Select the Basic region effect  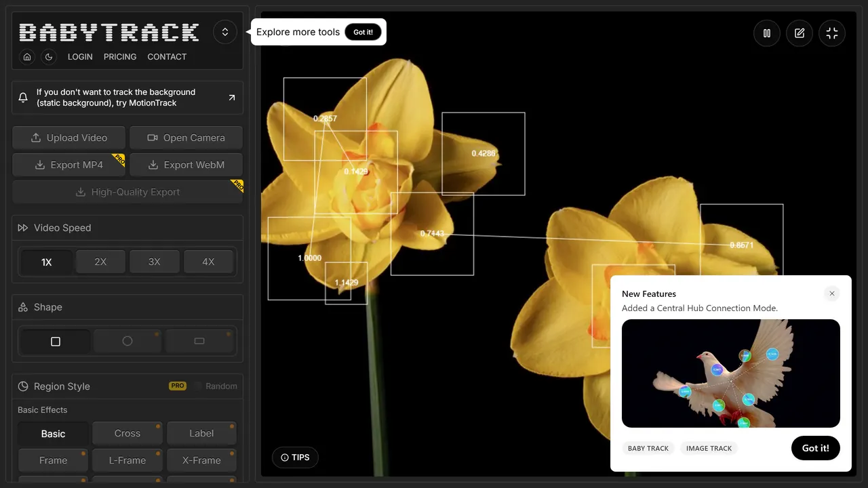pos(54,434)
